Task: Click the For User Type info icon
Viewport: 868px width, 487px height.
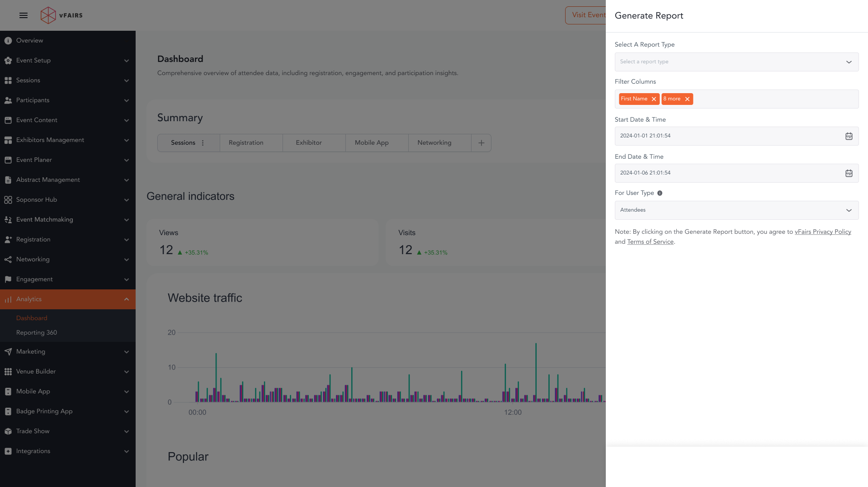Action: click(660, 193)
